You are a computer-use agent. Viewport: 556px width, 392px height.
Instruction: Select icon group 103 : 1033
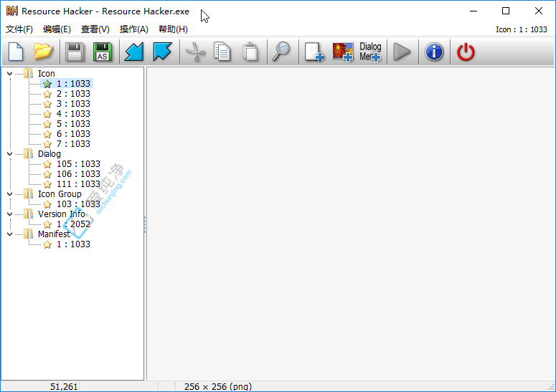[x=78, y=204]
